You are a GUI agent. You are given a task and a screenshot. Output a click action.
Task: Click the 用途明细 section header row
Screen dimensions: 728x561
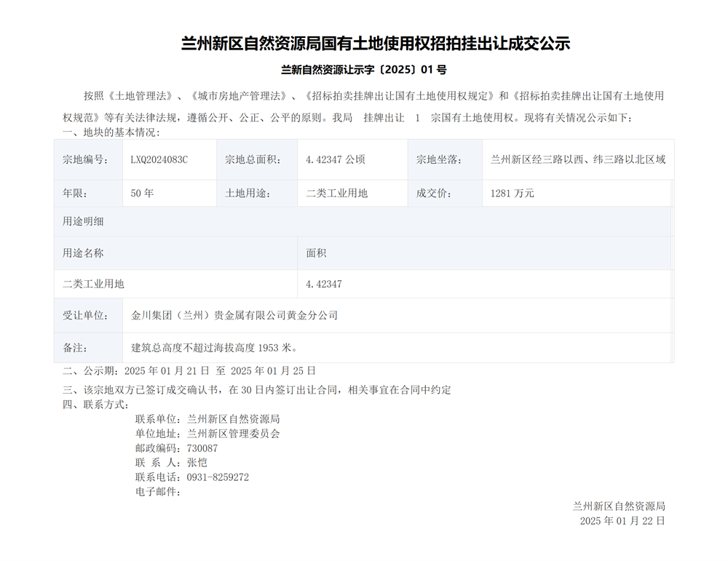(x=83, y=221)
